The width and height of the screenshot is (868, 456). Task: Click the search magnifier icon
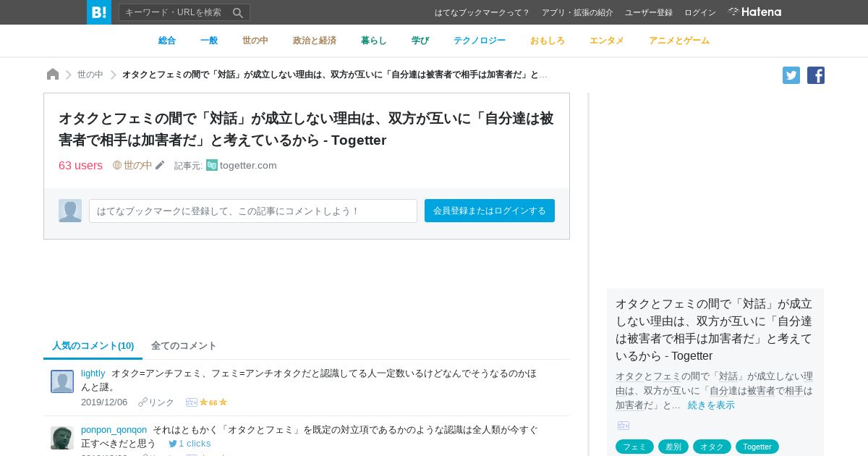(238, 12)
